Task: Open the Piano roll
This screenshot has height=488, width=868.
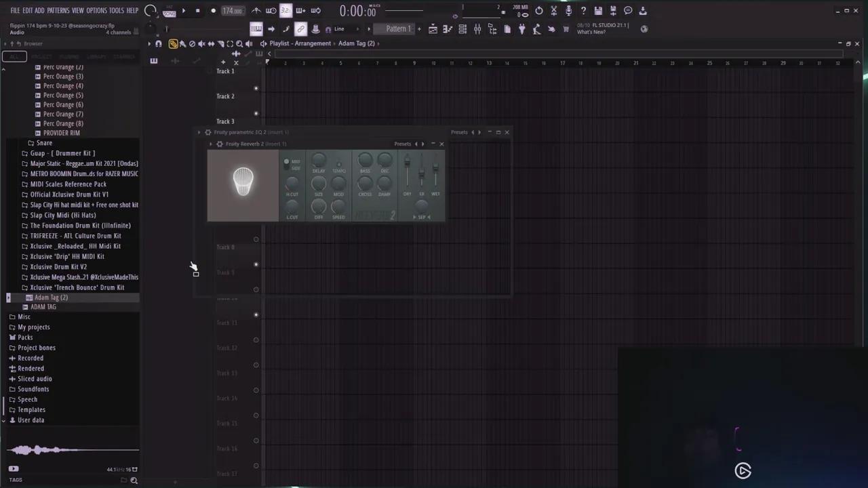Action: (447, 29)
